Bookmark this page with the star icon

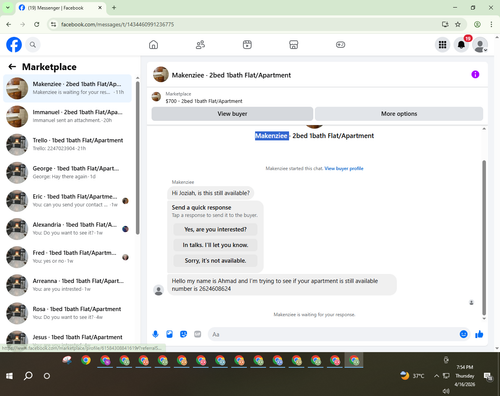(458, 24)
